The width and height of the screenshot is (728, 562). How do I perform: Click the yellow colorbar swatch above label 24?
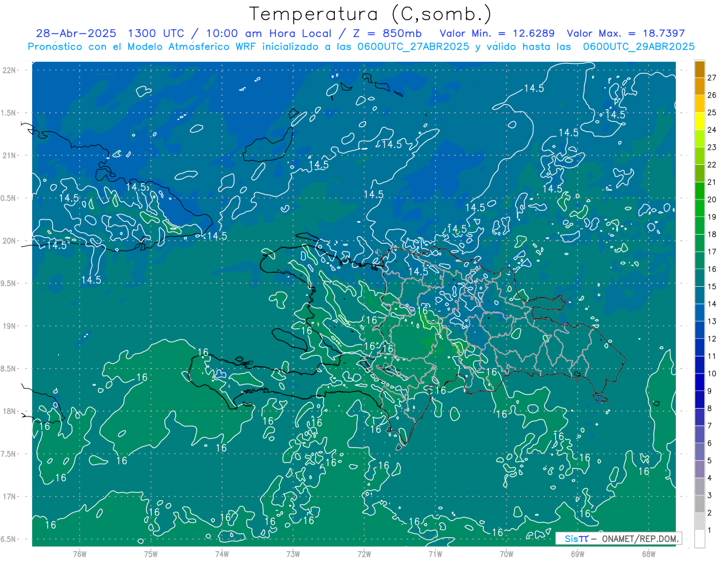(699, 121)
